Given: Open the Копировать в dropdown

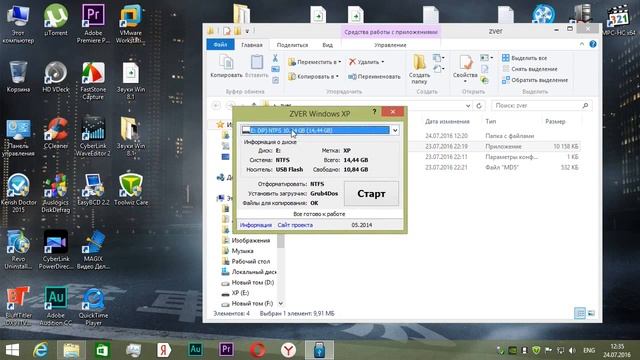Looking at the screenshot, I should click(x=313, y=76).
